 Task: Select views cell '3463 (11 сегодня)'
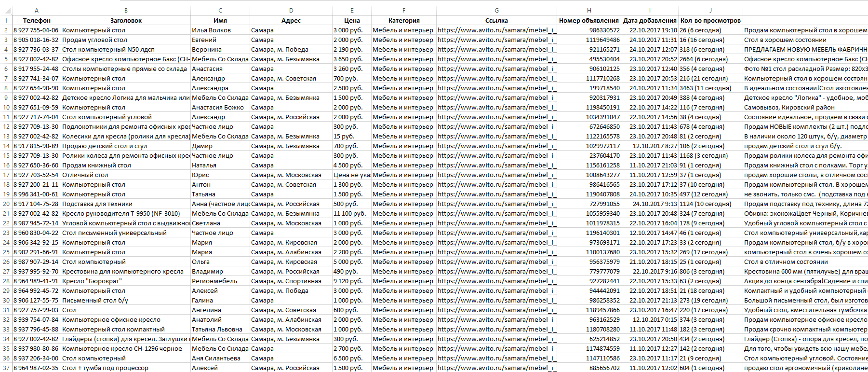(710, 88)
